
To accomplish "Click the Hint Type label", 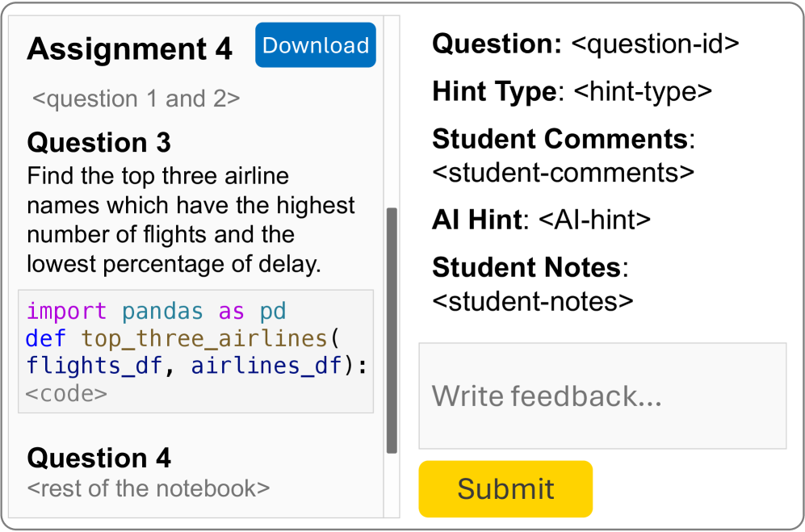I will (x=494, y=91).
